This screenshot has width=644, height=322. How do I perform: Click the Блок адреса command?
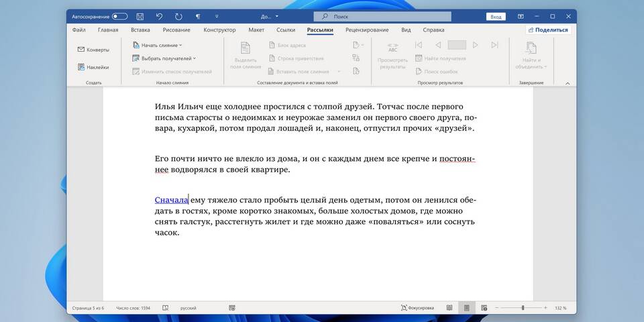[x=287, y=45]
